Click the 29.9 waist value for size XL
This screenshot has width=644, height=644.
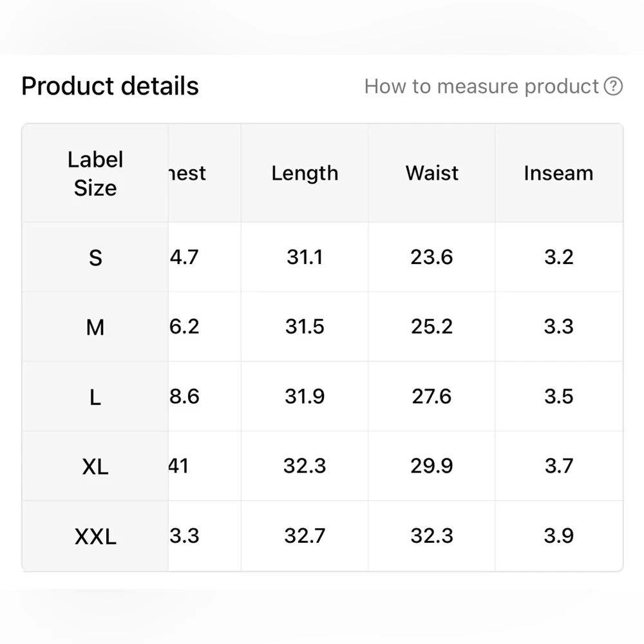click(x=431, y=466)
